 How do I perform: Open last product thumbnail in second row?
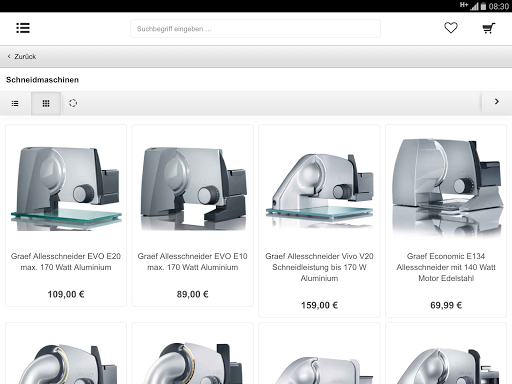tap(446, 365)
